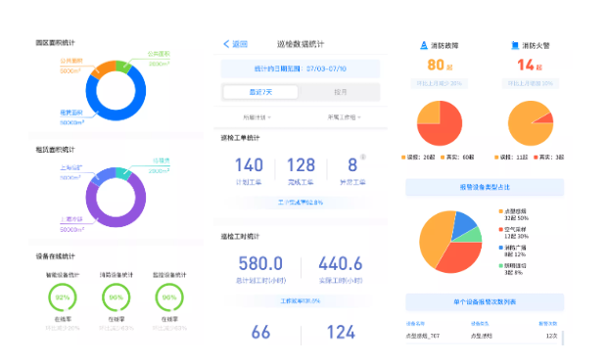Viewport: 607px width, 364px height.
Task: Open the 所属工作组 dropdown filter
Action: [x=345, y=117]
